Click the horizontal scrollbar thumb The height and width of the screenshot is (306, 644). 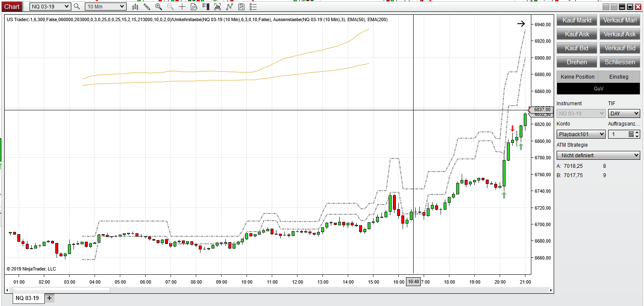point(61,290)
